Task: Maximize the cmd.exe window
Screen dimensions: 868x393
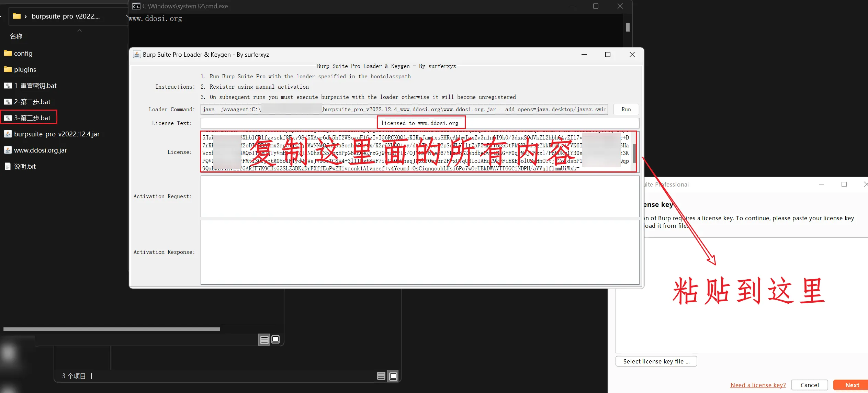Action: (596, 6)
